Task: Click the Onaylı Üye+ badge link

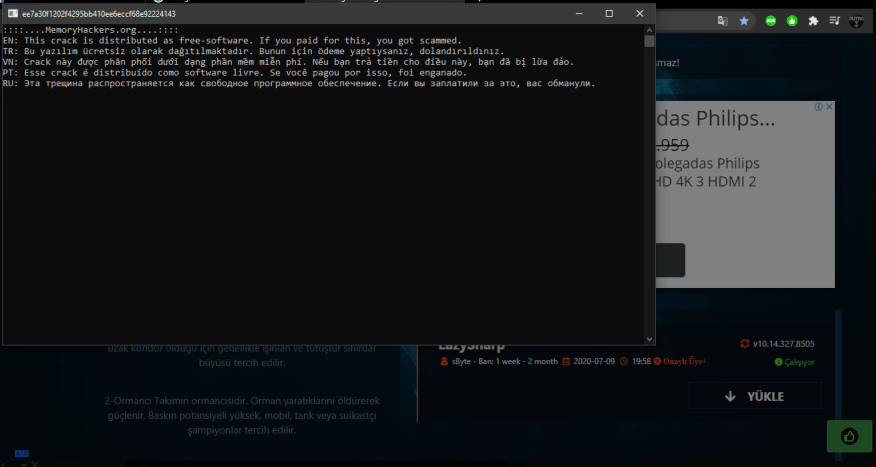Action: tap(680, 361)
